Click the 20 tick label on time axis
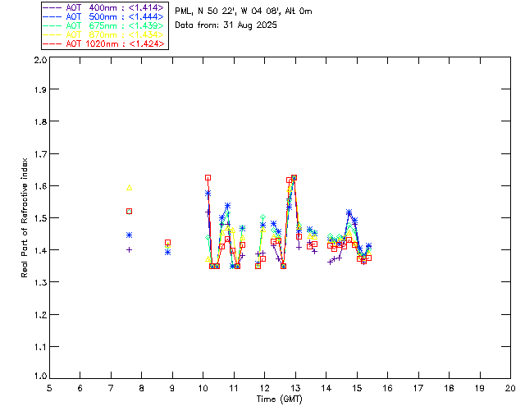 click(x=510, y=388)
